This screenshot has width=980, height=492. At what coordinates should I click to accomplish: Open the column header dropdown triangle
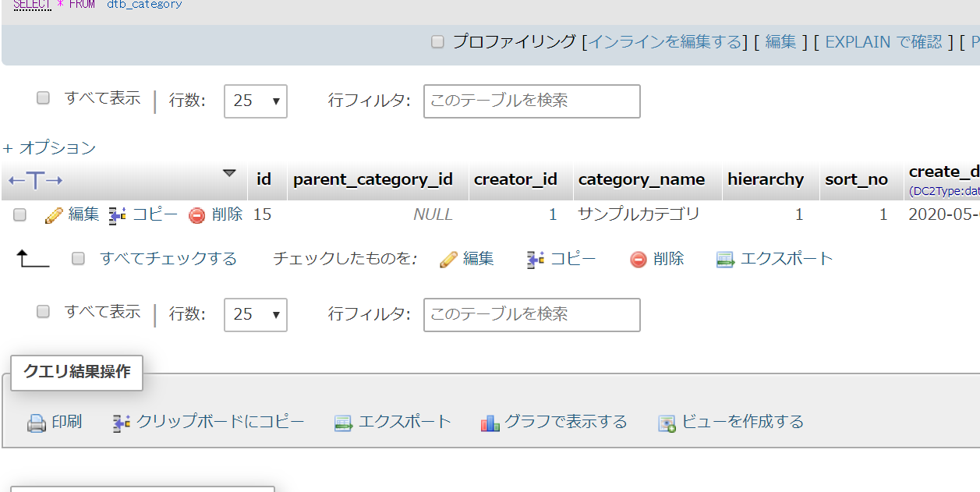click(229, 173)
